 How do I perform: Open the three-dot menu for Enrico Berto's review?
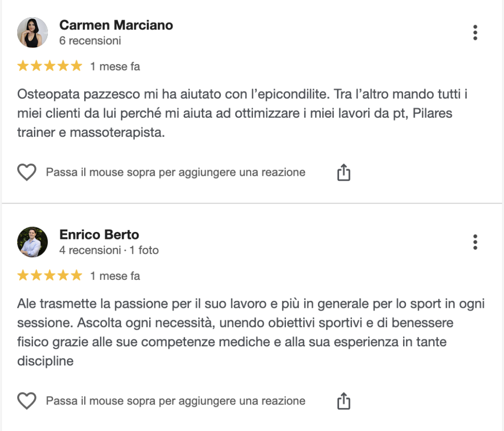475,242
